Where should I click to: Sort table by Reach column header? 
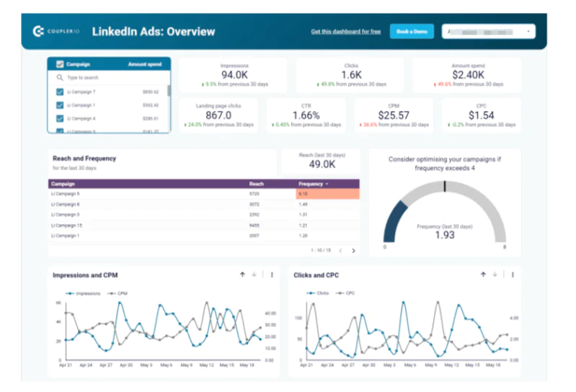257,184
